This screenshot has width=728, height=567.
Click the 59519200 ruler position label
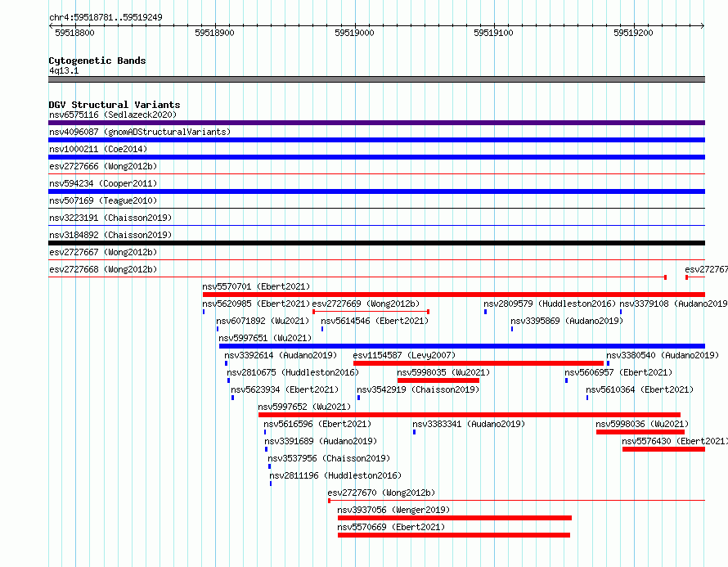point(633,33)
